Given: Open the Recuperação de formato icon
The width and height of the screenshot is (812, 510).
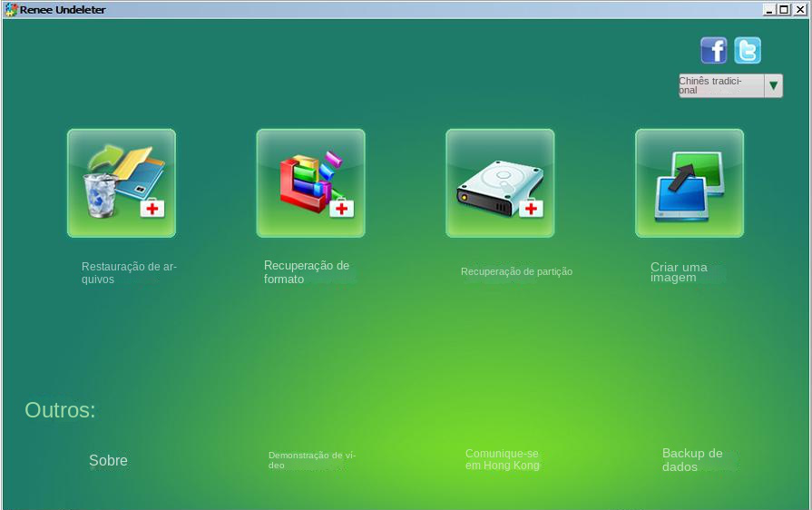Looking at the screenshot, I should coord(310,182).
